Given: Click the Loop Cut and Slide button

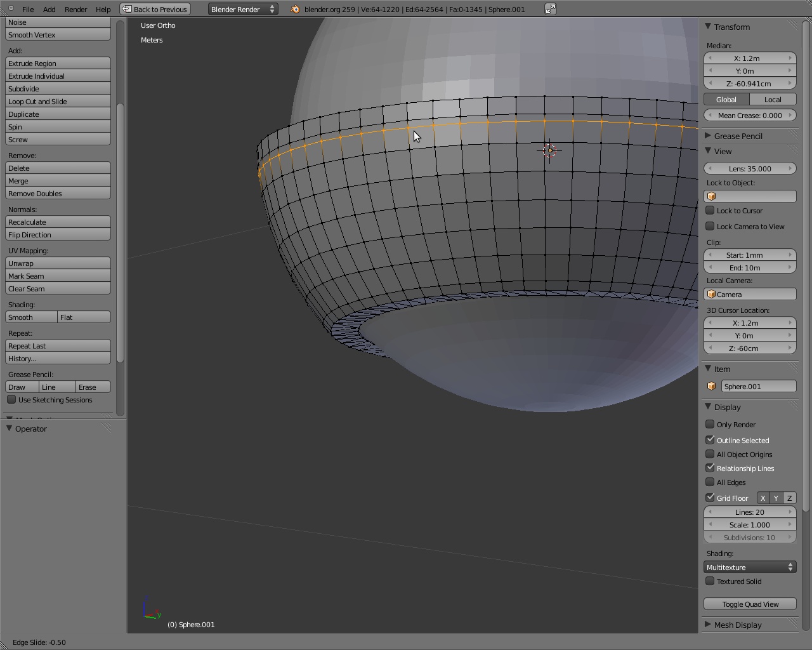Looking at the screenshot, I should click(x=58, y=102).
